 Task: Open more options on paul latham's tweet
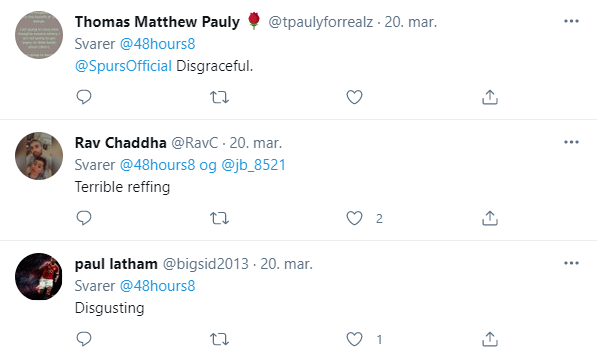571,263
